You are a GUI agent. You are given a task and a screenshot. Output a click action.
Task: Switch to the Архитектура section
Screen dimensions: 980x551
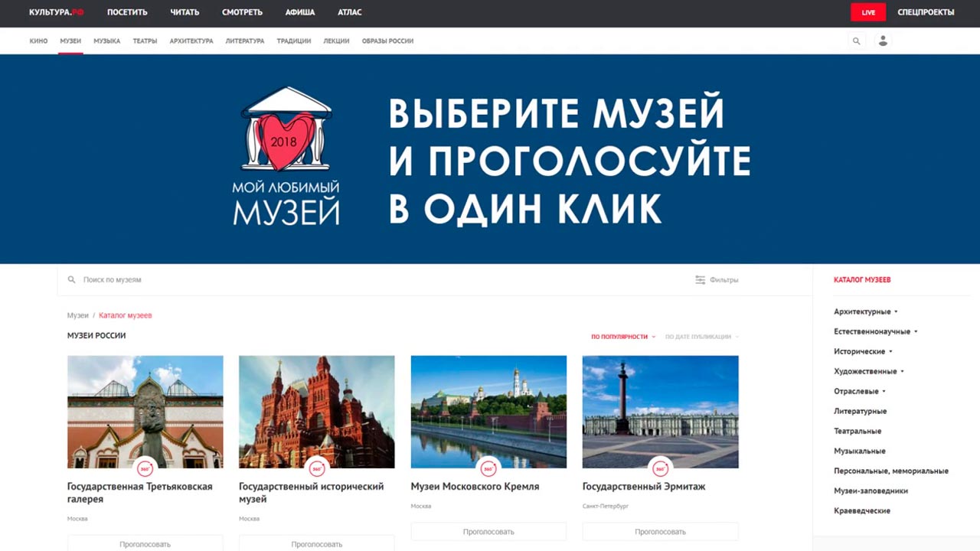pos(191,41)
